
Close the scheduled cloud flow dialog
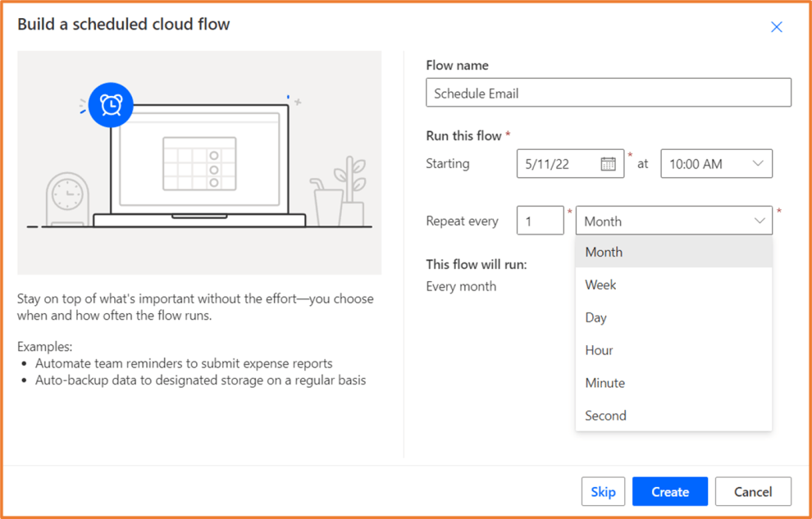pos(777,26)
